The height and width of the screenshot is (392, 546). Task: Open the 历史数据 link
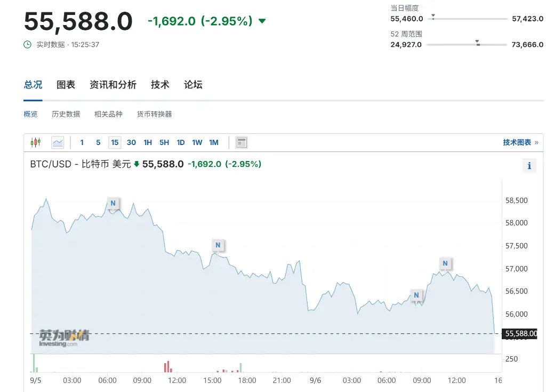[65, 114]
